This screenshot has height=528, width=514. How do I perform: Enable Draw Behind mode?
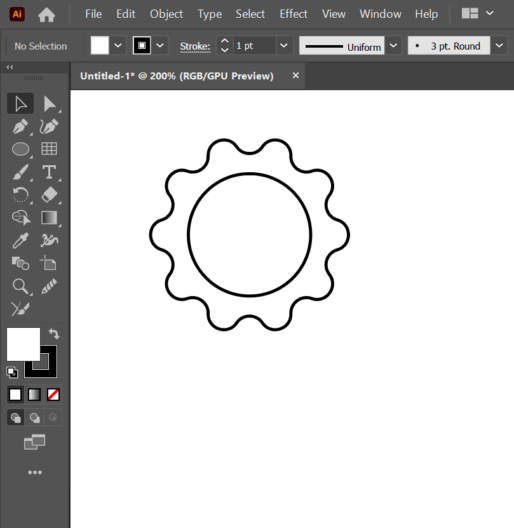[x=35, y=418]
